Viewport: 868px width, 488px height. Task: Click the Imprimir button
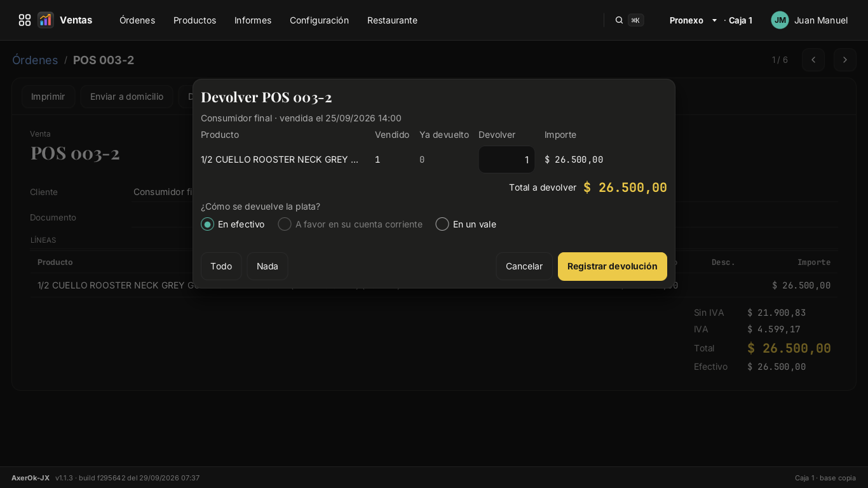[48, 97]
